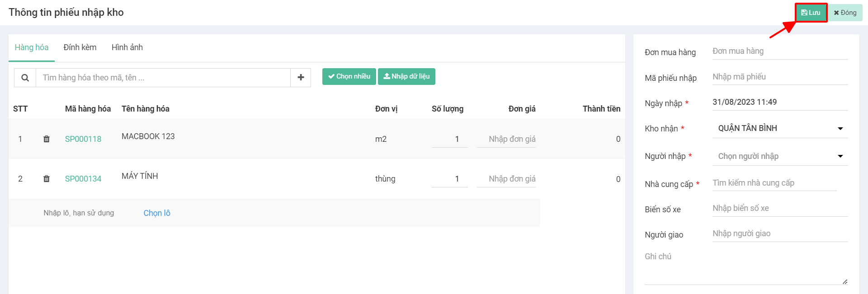Switch to the Đính kèm tab
This screenshot has width=868, height=294.
click(x=80, y=47)
